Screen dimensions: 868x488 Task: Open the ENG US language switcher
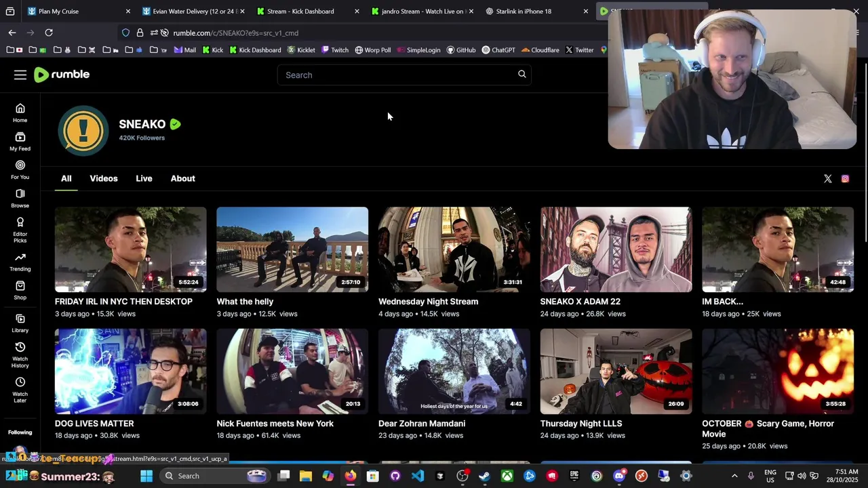click(x=770, y=476)
